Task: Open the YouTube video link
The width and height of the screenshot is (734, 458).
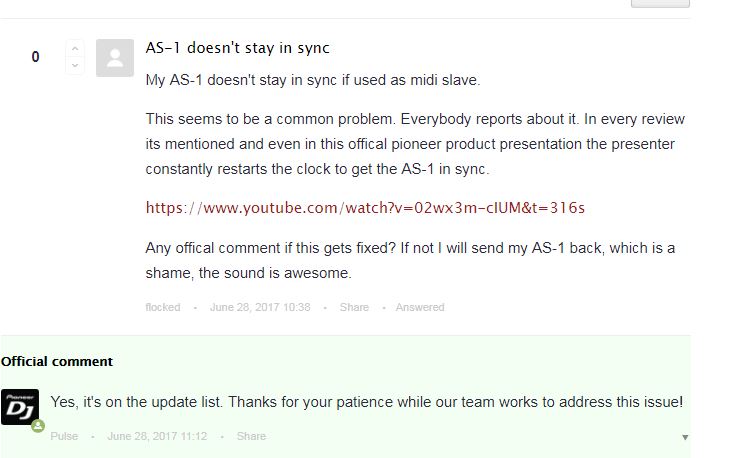Action: (x=365, y=208)
